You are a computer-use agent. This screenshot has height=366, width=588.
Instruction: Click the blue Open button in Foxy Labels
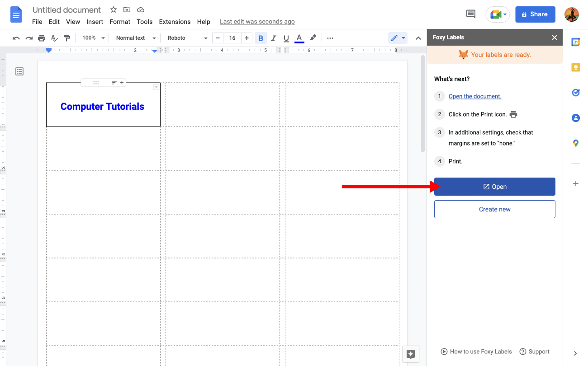click(494, 186)
